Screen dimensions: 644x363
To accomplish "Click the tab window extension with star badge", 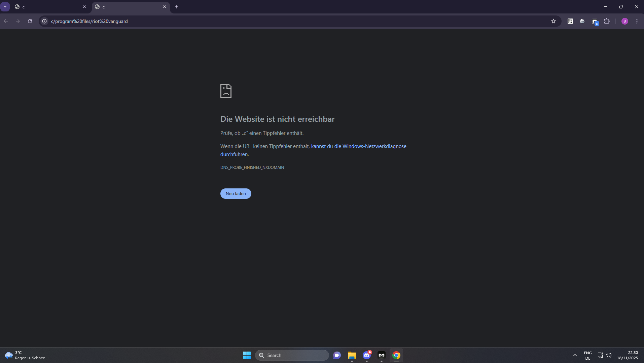I will coord(595,22).
